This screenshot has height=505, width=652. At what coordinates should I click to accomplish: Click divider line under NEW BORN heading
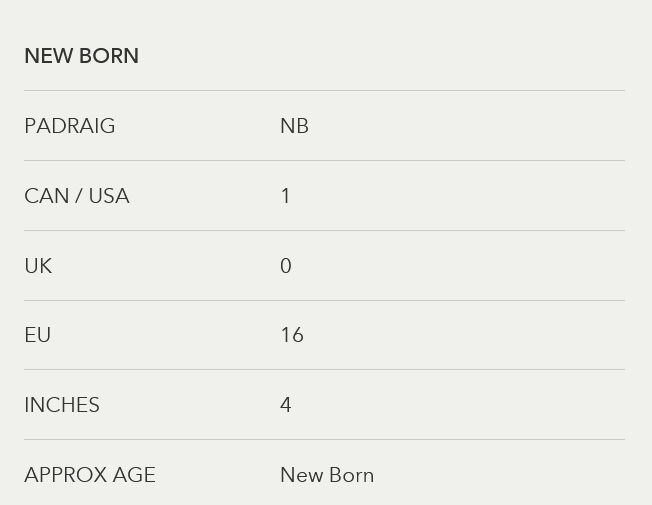click(x=324, y=90)
